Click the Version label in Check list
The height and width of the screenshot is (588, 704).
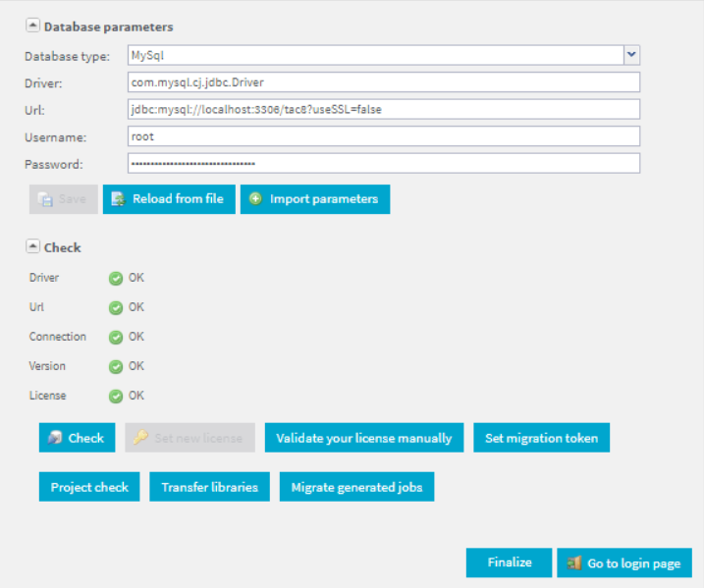47,366
